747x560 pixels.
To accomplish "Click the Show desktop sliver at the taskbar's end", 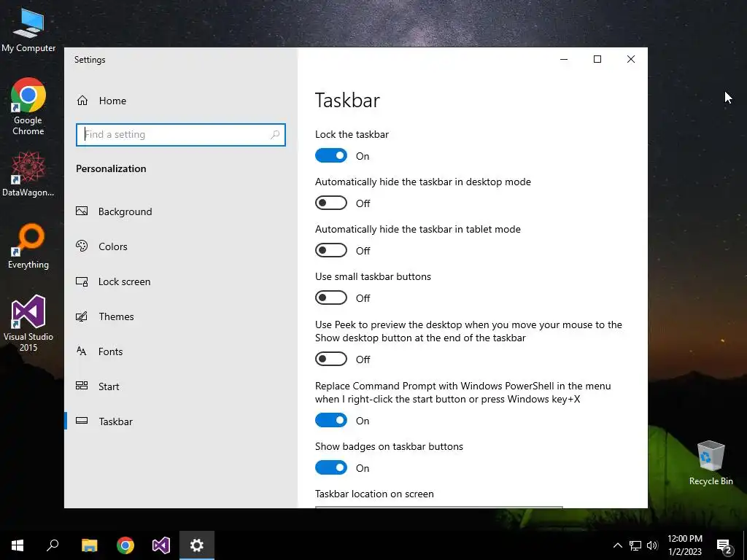I will pos(745,545).
